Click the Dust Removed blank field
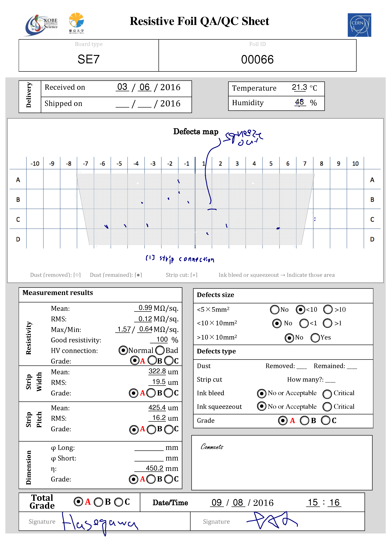Viewport: 392px width, 554px height. pyautogui.click(x=302, y=366)
